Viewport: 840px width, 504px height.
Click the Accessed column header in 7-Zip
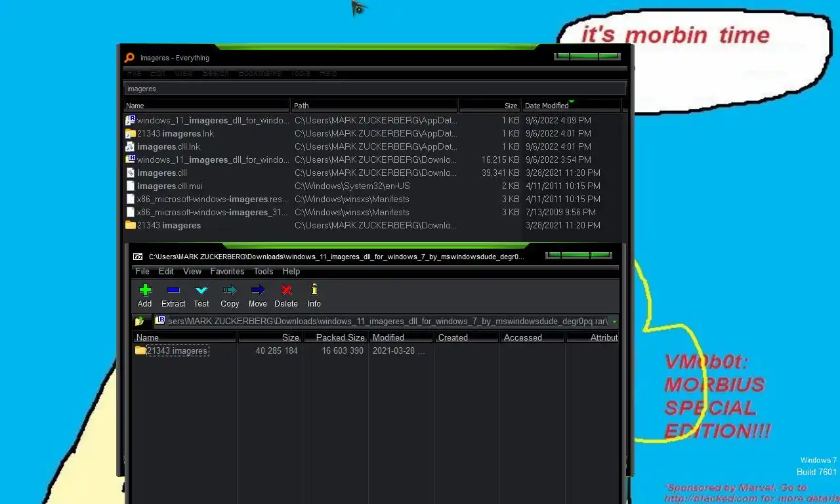click(x=532, y=337)
